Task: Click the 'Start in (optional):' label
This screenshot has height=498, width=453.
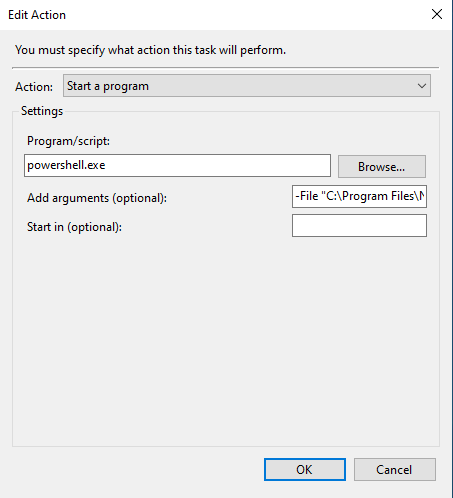Action: 74,227
